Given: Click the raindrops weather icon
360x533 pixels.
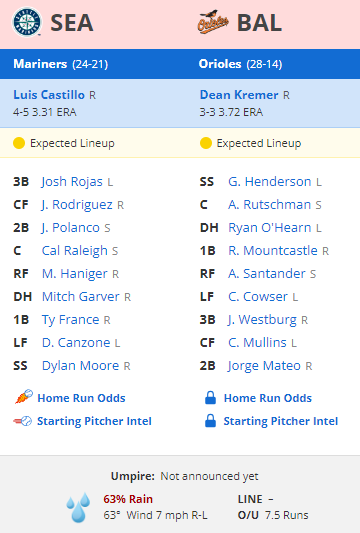Looking at the screenshot, I should coord(79,507).
